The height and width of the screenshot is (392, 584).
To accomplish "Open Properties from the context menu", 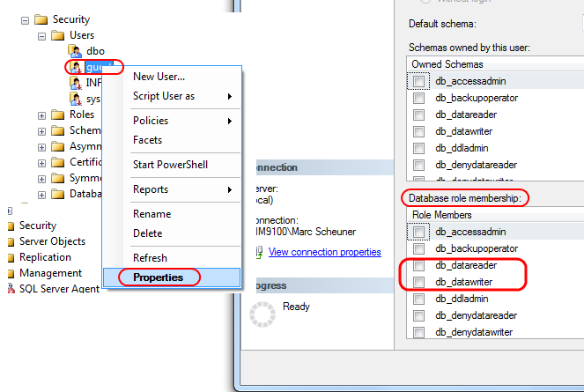I will [172, 277].
